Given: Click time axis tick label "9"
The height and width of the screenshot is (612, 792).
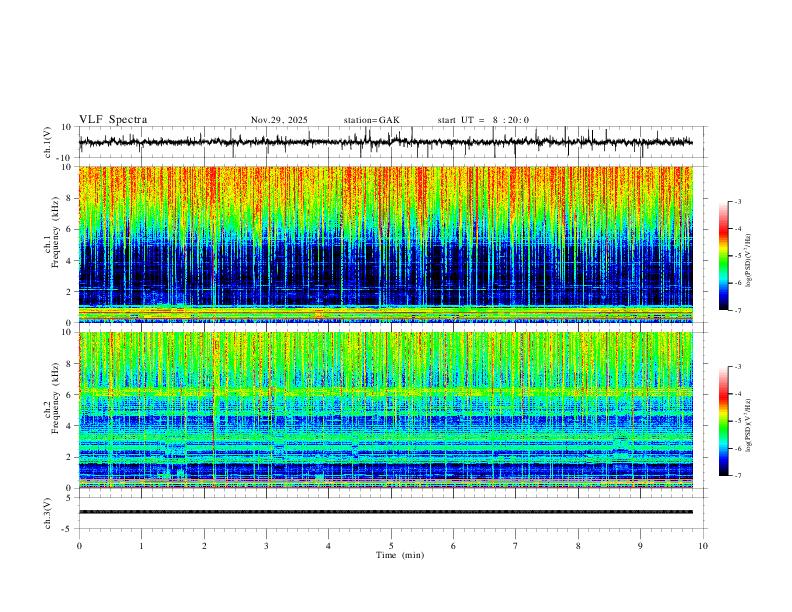Looking at the screenshot, I should coord(640,546).
